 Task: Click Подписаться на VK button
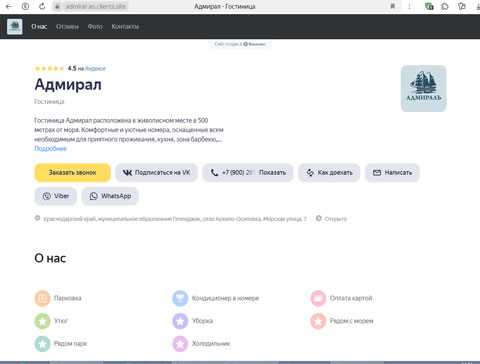coord(156,173)
